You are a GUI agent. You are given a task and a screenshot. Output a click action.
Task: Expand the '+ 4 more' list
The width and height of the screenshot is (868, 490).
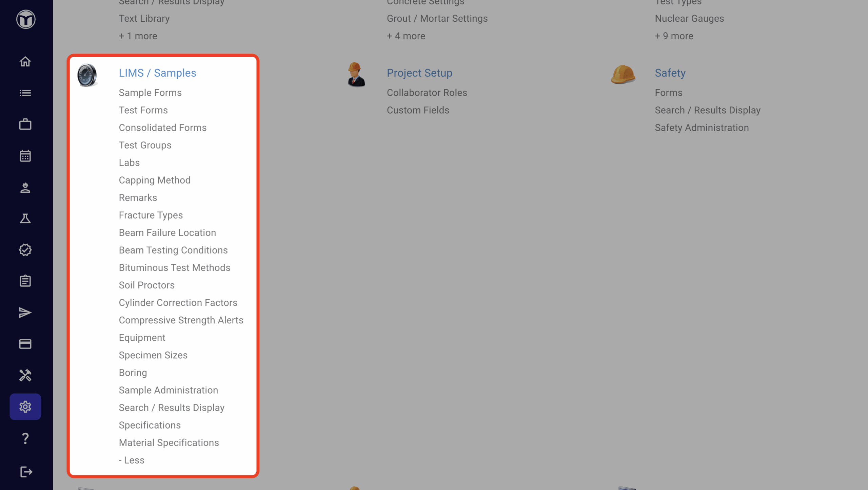pos(406,36)
